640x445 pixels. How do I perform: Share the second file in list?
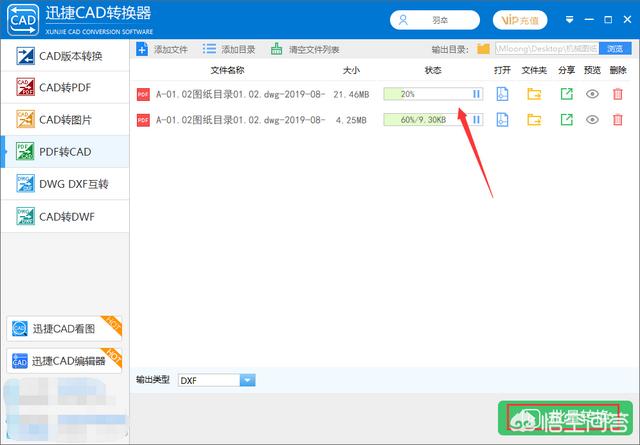pyautogui.click(x=567, y=120)
